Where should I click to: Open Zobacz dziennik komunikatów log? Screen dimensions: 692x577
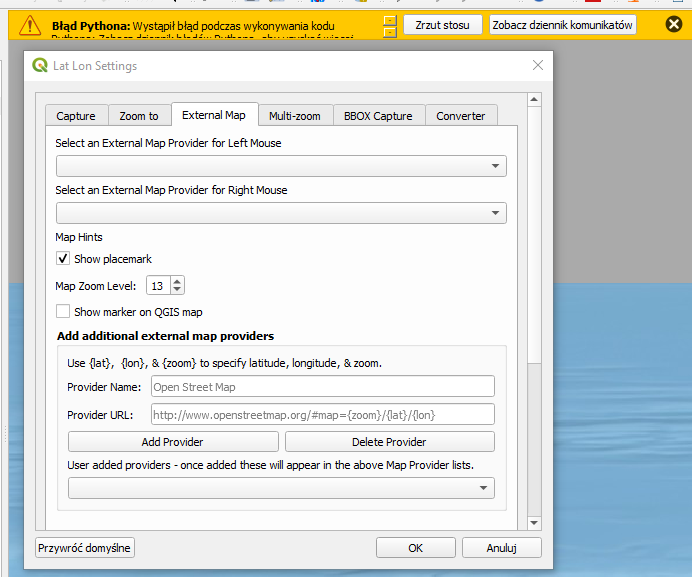click(563, 25)
